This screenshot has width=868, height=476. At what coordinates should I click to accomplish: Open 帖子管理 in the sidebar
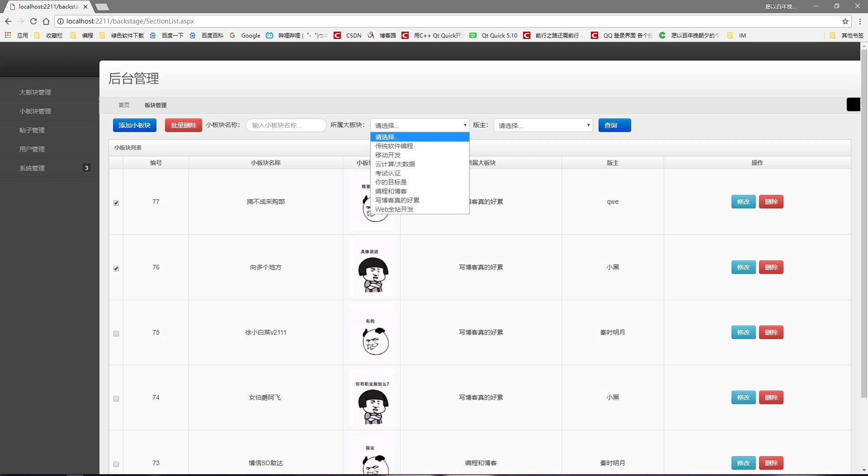click(50, 130)
